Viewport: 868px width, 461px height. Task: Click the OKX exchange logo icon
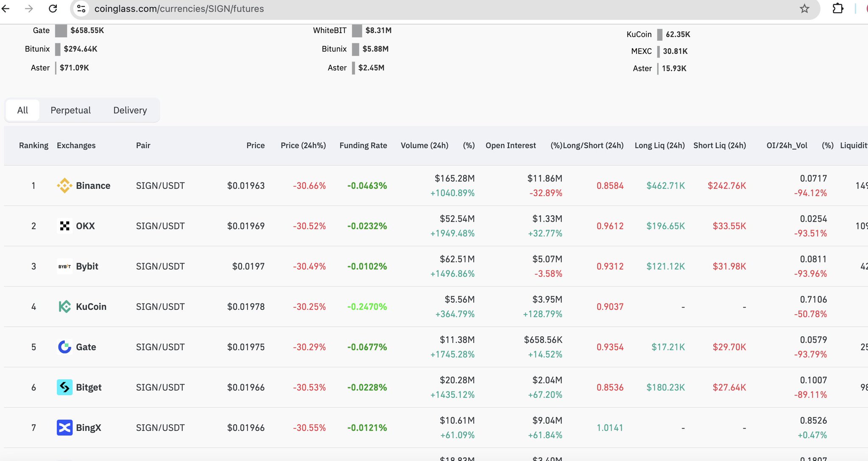coord(64,226)
